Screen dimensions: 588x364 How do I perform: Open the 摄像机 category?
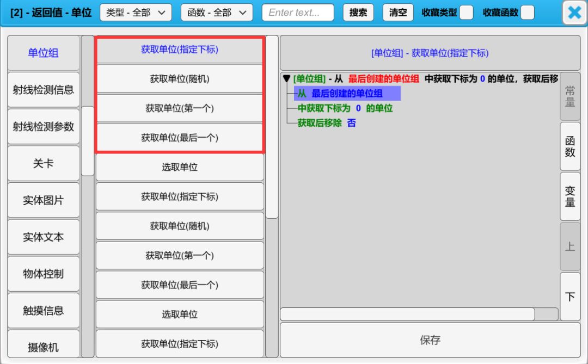(43, 347)
